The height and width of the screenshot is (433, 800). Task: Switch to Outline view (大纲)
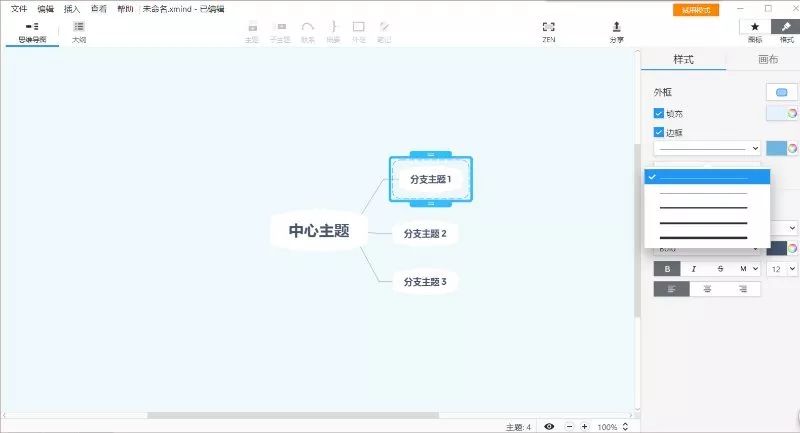click(79, 32)
